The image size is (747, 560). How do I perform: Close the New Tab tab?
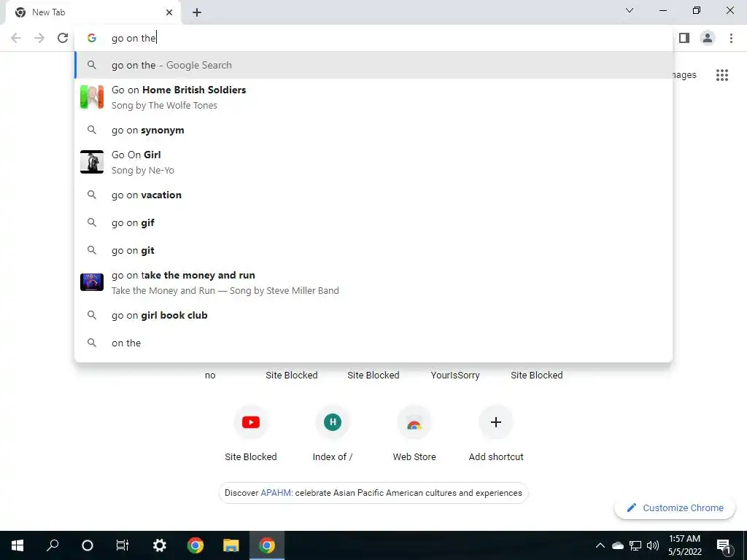[x=169, y=12]
